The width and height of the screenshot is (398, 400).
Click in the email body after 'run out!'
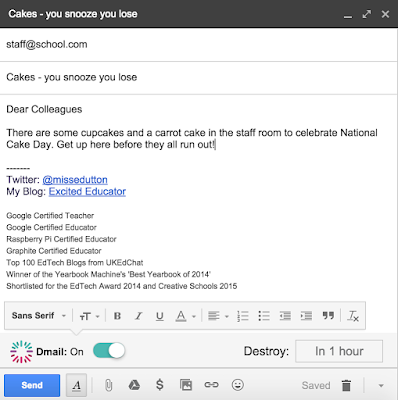click(216, 145)
